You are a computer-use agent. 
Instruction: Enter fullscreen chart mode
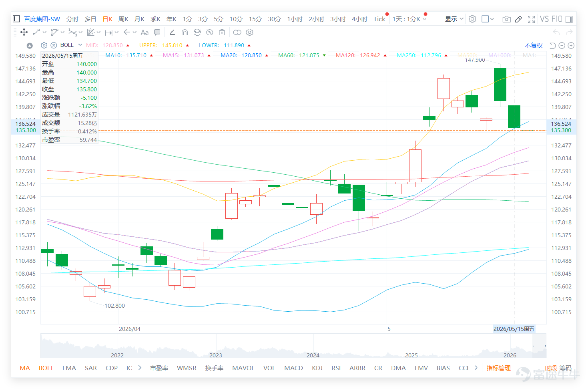pyautogui.click(x=532, y=19)
